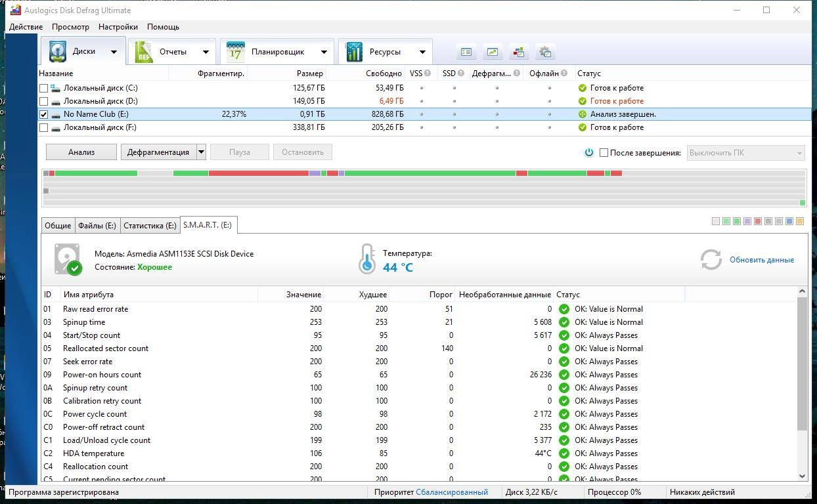
Task: Click the thermometer temperature icon
Action: point(366,259)
